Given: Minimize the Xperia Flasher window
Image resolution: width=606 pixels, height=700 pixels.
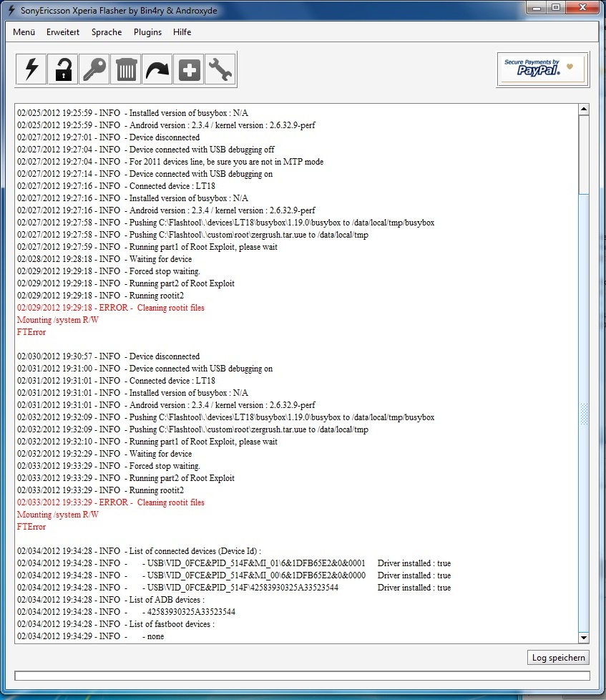Looking at the screenshot, I should tap(537, 8).
